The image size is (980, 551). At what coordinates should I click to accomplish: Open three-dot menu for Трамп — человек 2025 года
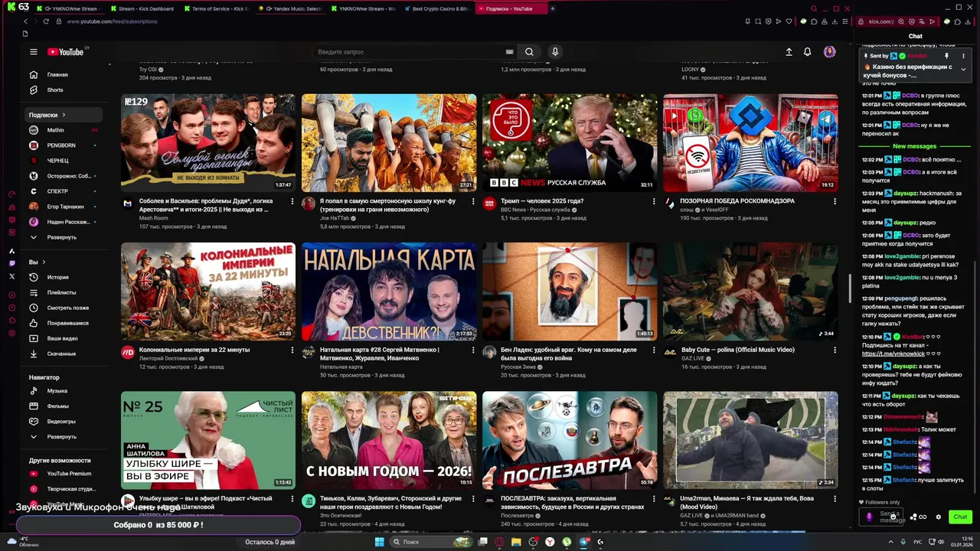tap(653, 201)
